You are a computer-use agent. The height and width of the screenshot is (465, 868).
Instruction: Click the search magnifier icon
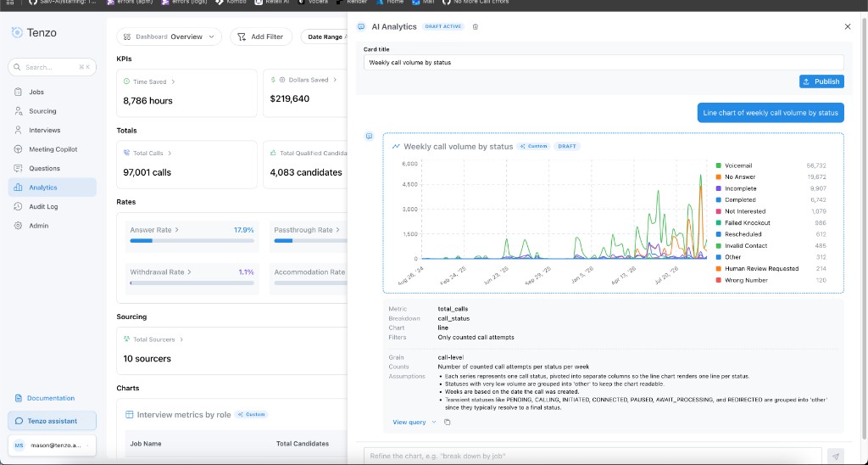[x=18, y=67]
